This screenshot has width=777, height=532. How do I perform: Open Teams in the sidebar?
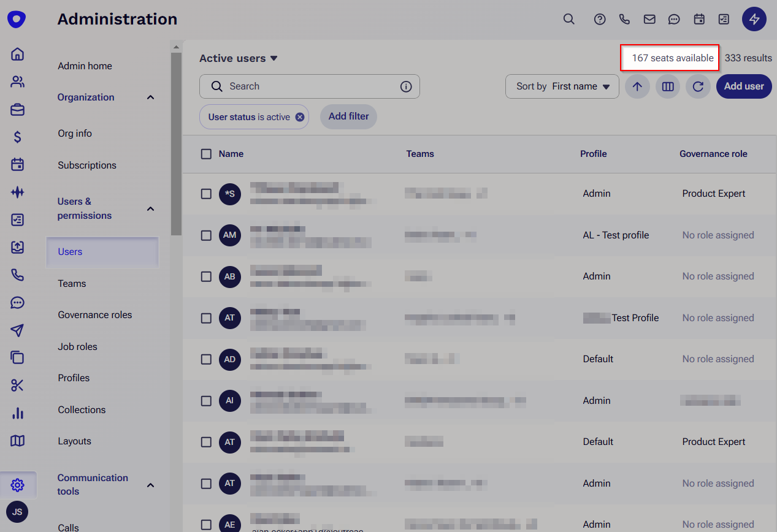pos(72,284)
